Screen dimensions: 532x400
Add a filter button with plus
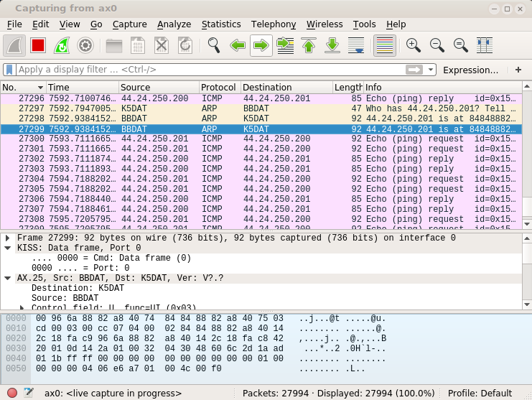coord(518,70)
